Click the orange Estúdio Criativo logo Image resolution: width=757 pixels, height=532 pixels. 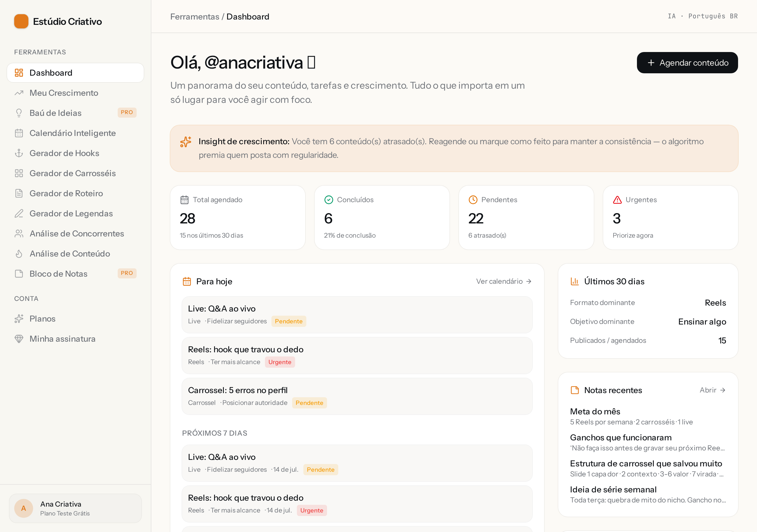point(21,21)
